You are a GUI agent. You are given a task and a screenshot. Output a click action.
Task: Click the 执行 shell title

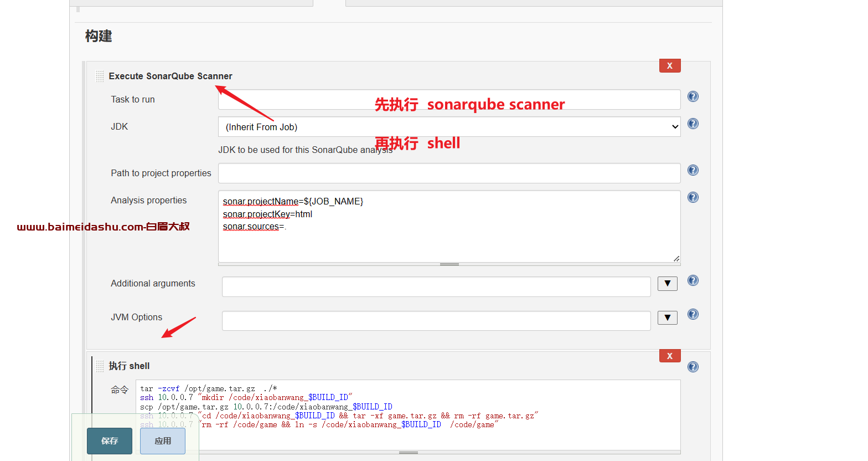pos(129,366)
